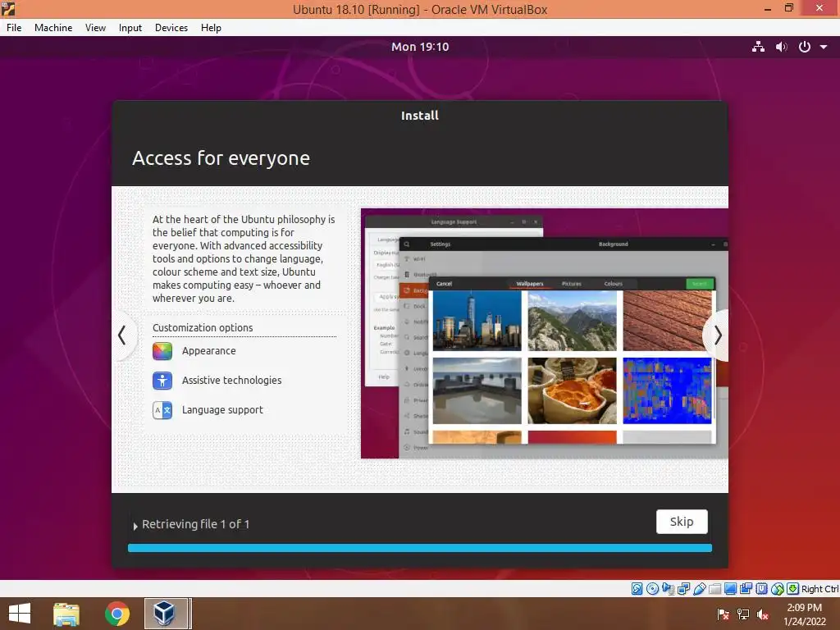Click the Access for everyone heading
Viewport: 840px width, 630px height.
click(221, 158)
